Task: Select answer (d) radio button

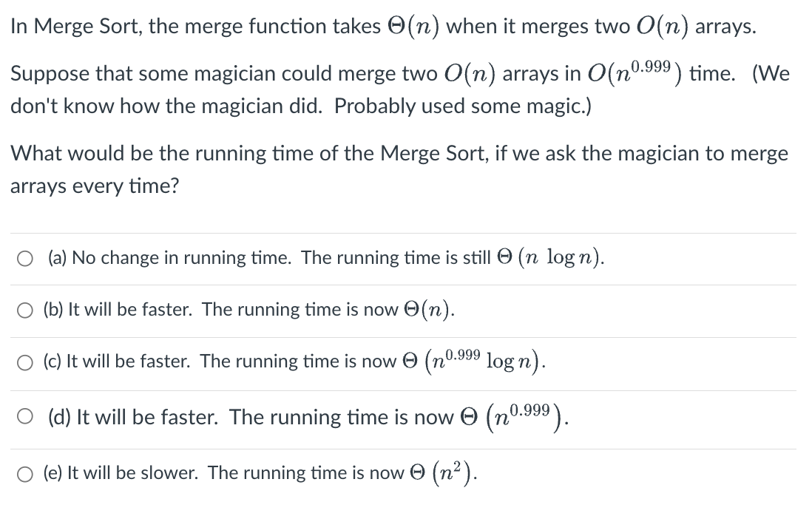Action: pos(25,417)
